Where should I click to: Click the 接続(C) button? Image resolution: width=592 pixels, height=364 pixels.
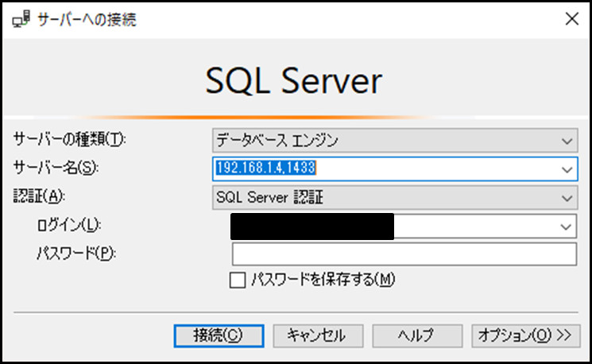[x=219, y=335]
